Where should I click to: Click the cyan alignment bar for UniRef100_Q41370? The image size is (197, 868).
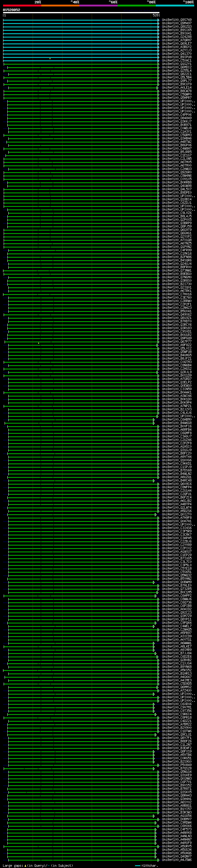click(x=81, y=54)
